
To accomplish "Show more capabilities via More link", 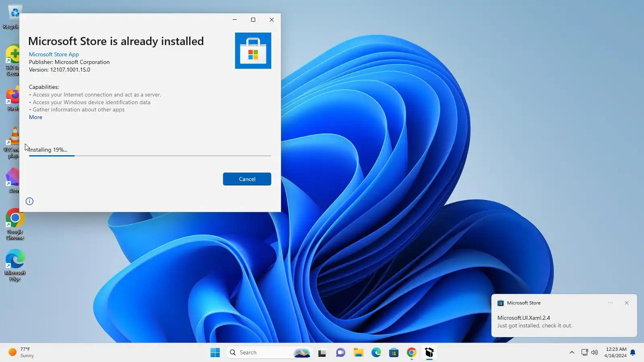I will [35, 117].
